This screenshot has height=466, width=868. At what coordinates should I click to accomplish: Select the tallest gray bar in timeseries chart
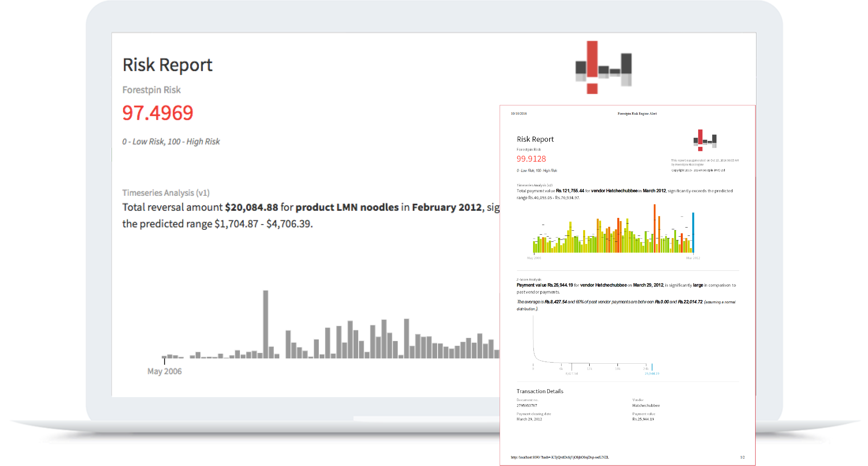pyautogui.click(x=266, y=324)
